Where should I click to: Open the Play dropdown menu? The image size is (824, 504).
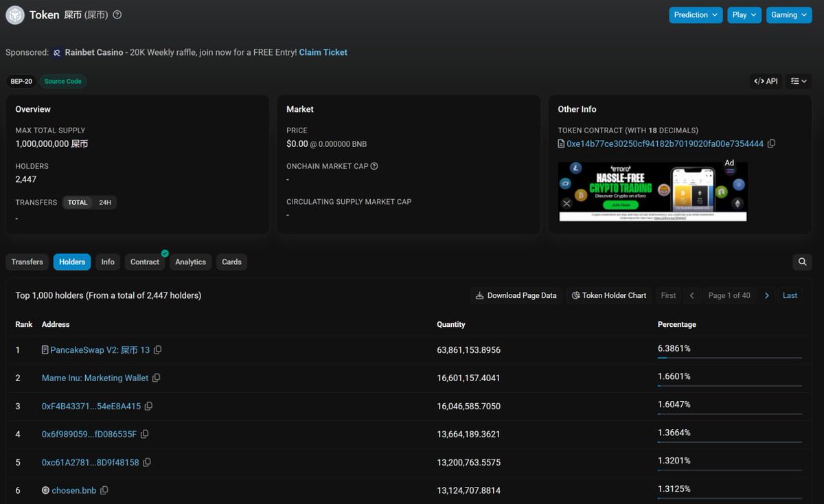[x=744, y=15]
